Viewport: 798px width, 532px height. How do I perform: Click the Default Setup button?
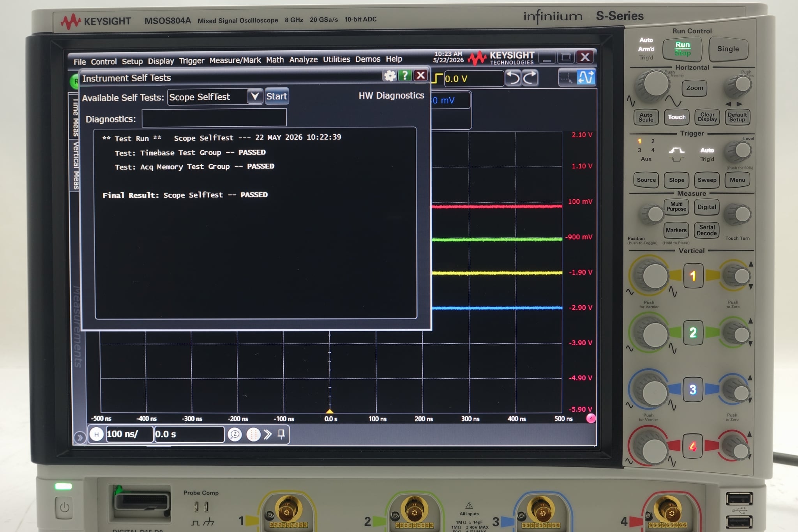coord(737,117)
